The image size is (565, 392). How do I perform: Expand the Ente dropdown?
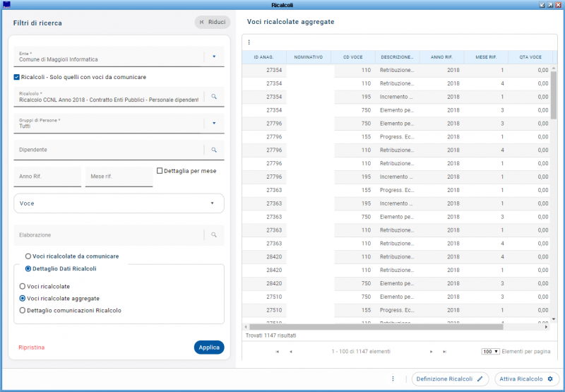click(x=213, y=57)
